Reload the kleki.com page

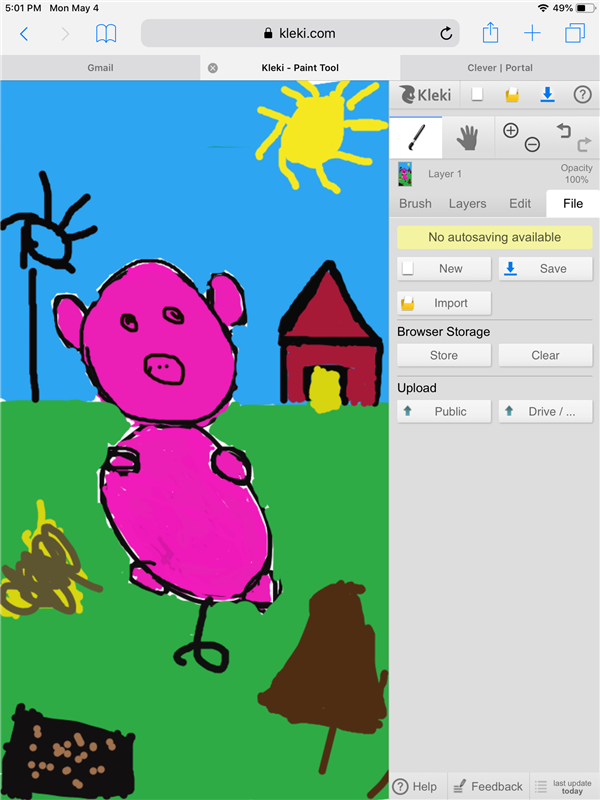pyautogui.click(x=446, y=34)
